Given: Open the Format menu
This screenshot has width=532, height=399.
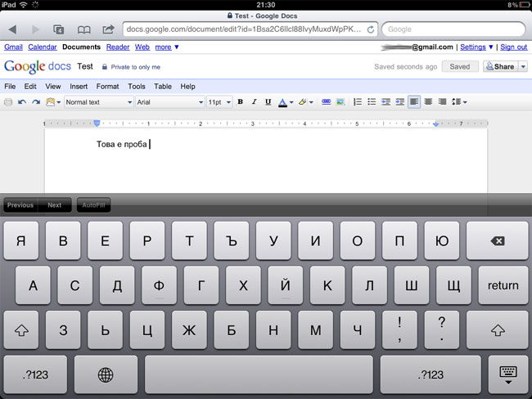Looking at the screenshot, I should 107,87.
